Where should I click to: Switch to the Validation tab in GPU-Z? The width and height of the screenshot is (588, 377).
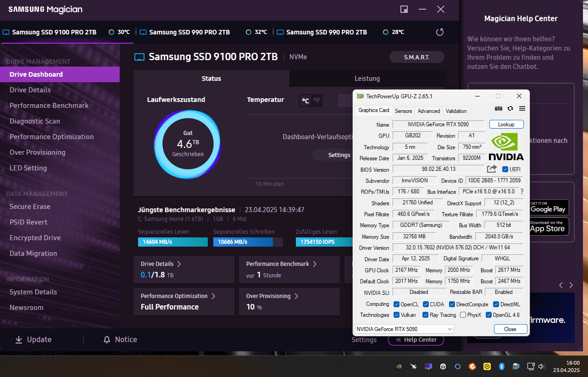(x=456, y=111)
